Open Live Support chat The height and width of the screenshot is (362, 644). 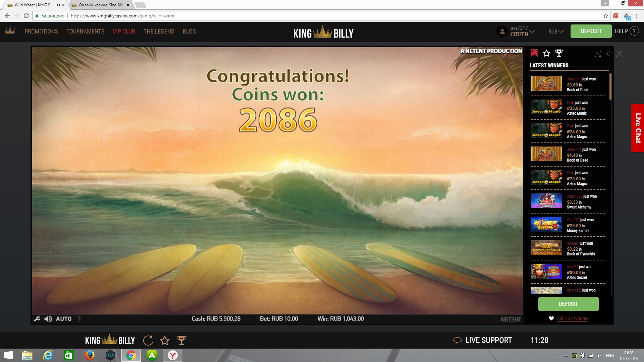pos(483,340)
